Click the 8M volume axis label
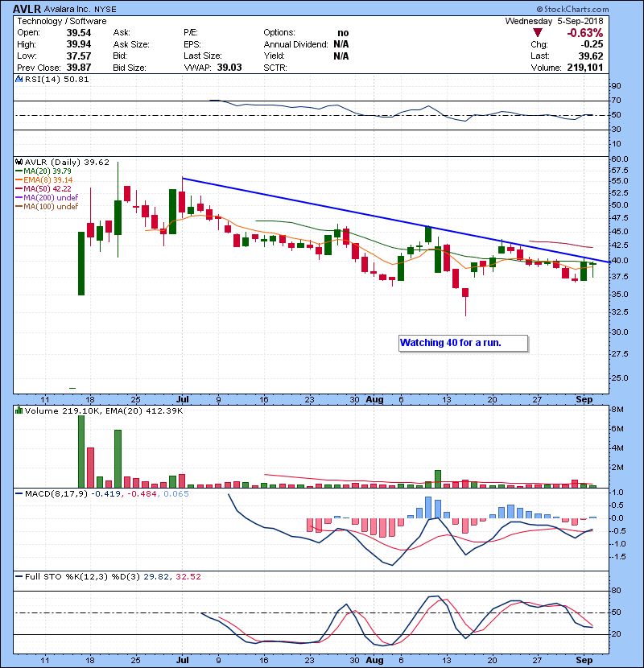644x668 pixels. coord(617,410)
